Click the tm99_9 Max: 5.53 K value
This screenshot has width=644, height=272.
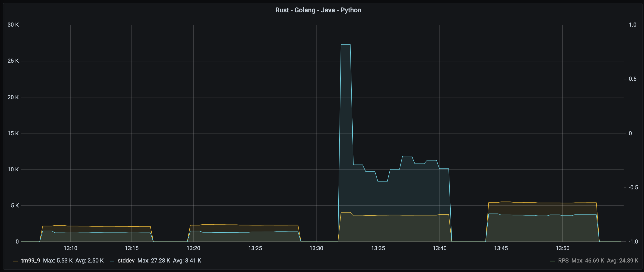pyautogui.click(x=58, y=261)
